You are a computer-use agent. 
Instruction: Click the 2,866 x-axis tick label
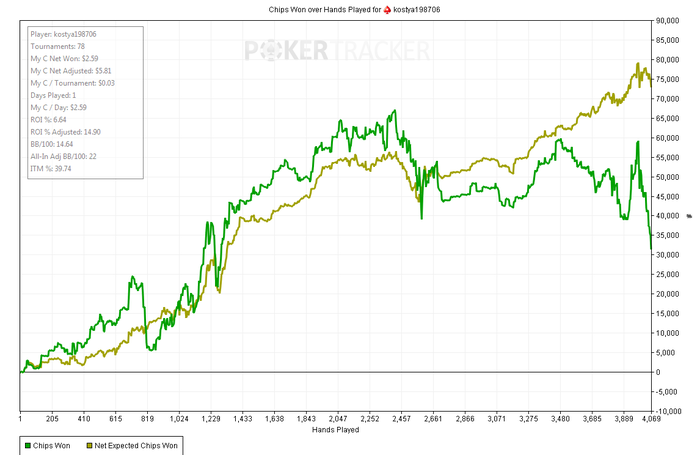[465, 419]
